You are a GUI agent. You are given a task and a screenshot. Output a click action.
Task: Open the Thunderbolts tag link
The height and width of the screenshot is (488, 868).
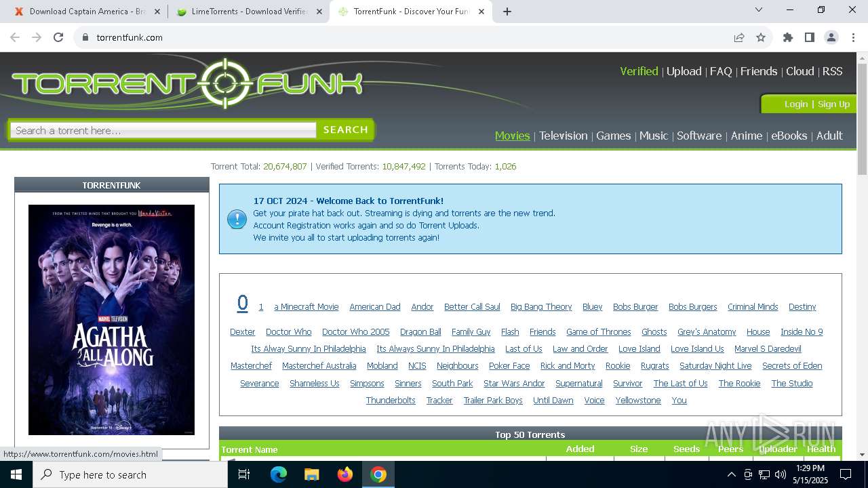(x=391, y=400)
